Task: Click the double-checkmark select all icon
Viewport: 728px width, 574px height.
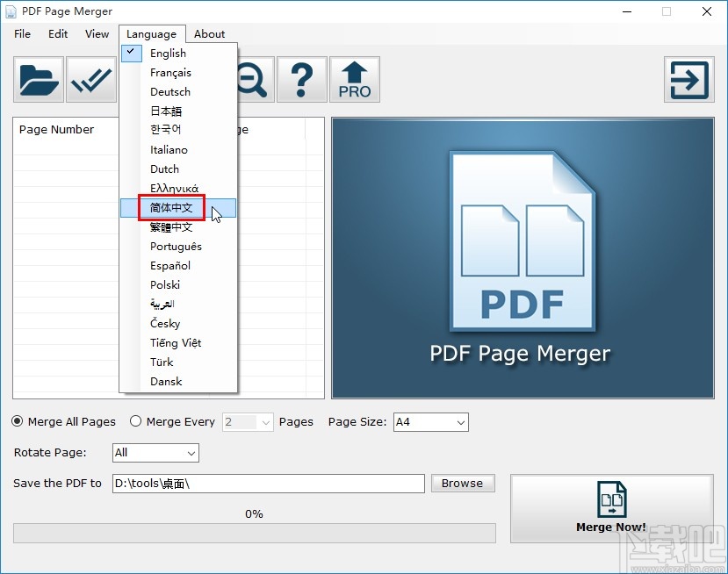Action: (x=91, y=79)
